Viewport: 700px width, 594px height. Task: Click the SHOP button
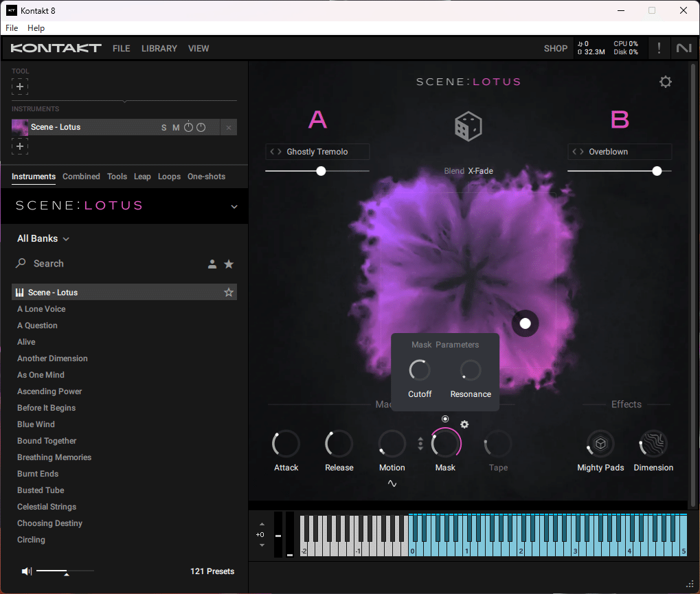(555, 48)
